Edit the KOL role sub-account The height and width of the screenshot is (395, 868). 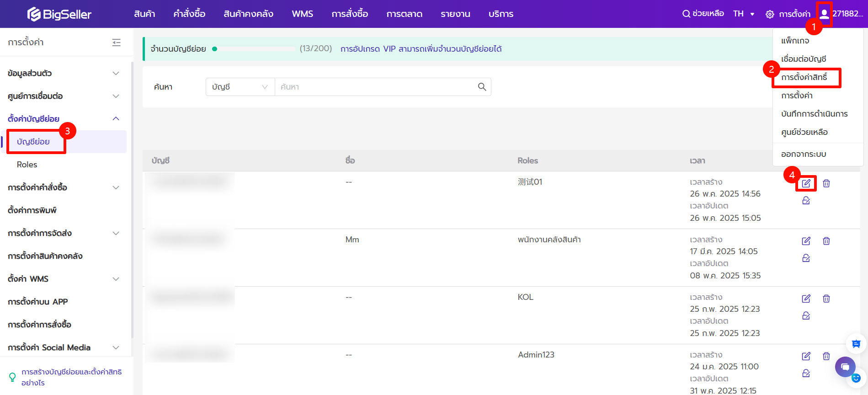(x=806, y=299)
